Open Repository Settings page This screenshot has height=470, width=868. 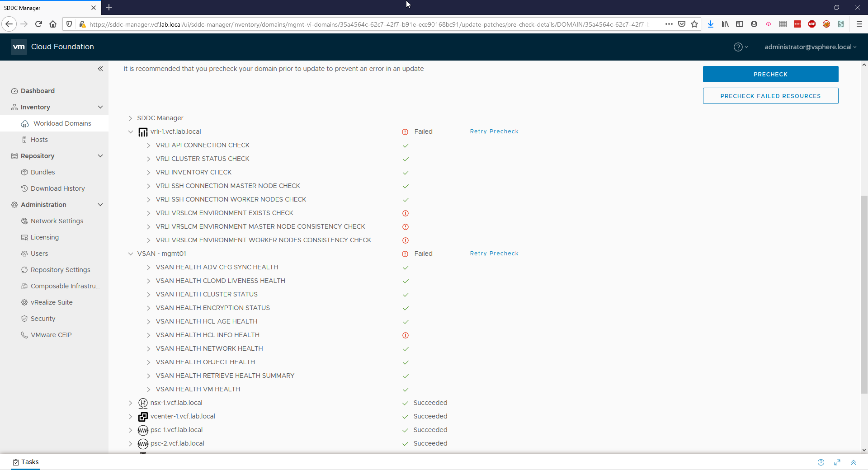click(x=60, y=270)
